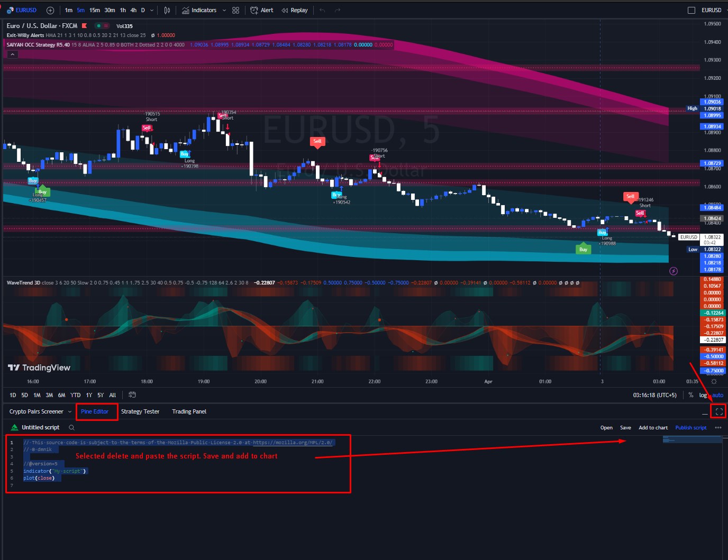This screenshot has width=728, height=560.
Task: Select the 4h timeframe
Action: [x=133, y=10]
